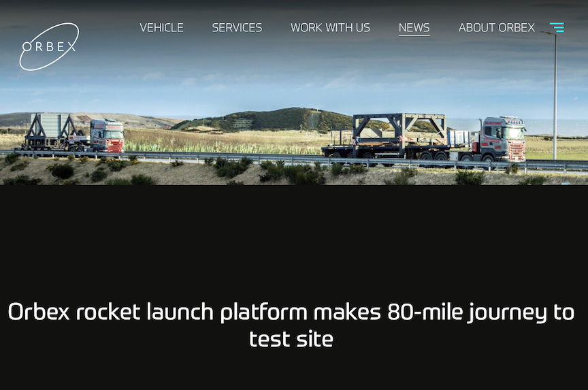The width and height of the screenshot is (588, 390).
Task: Click the left truck's red cab
Action: tap(109, 135)
